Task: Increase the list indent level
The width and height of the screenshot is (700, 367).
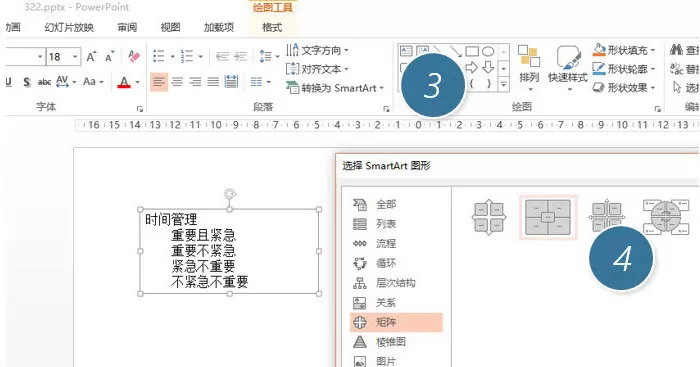Action: pyautogui.click(x=241, y=57)
